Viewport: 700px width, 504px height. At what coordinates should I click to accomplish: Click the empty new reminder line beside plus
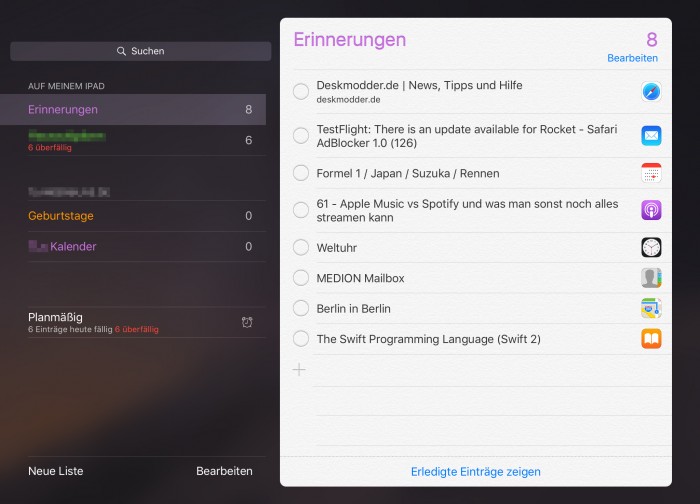pyautogui.click(x=491, y=370)
